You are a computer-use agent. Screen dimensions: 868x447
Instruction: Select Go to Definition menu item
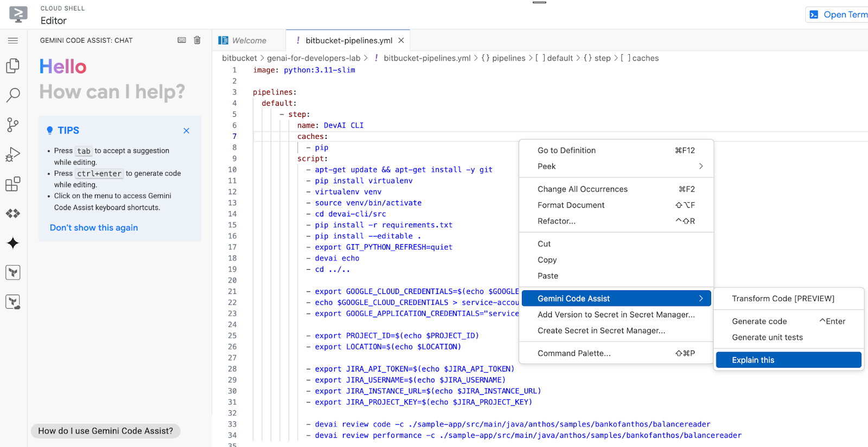click(616, 150)
